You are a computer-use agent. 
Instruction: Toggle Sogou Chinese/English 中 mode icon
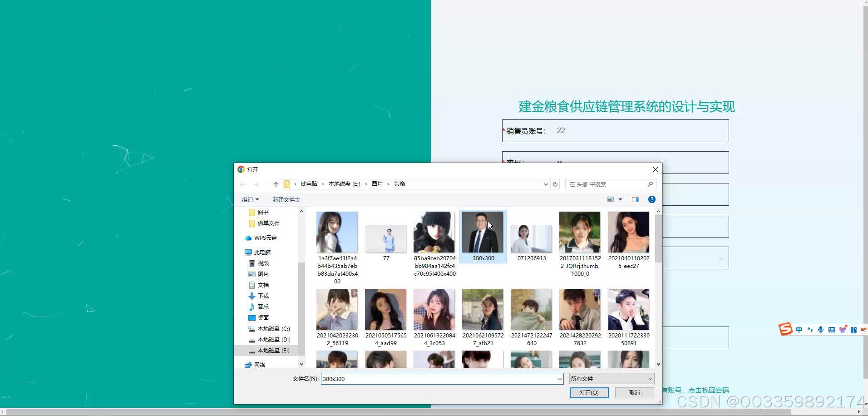[799, 330]
